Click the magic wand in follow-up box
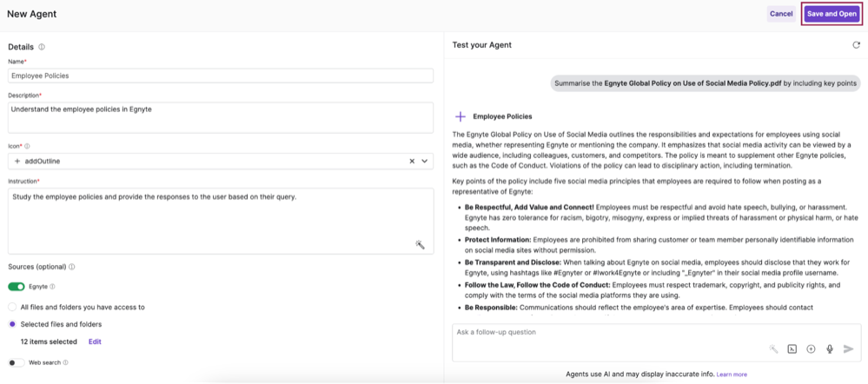Image resolution: width=868 pixels, height=384 pixels. [773, 349]
